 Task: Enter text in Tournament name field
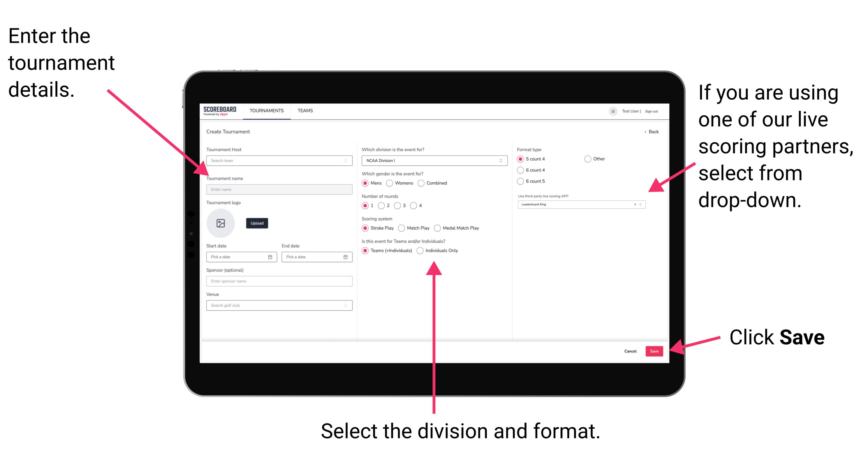[x=278, y=189]
